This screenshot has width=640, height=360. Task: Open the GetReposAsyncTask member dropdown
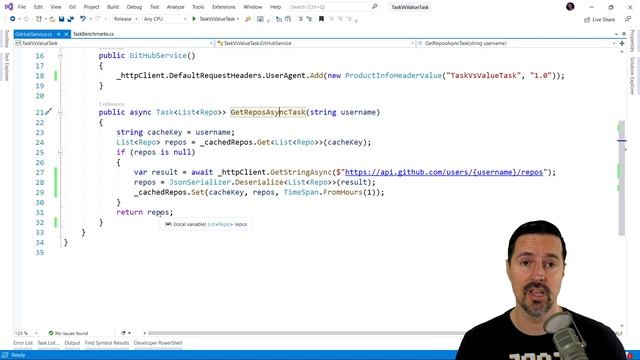click(516, 43)
